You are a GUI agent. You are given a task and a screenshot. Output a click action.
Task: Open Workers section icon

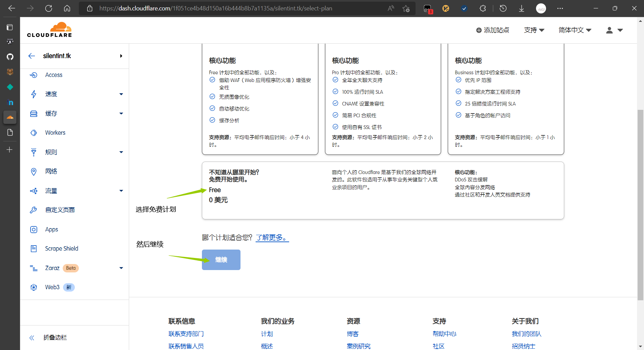tap(34, 133)
